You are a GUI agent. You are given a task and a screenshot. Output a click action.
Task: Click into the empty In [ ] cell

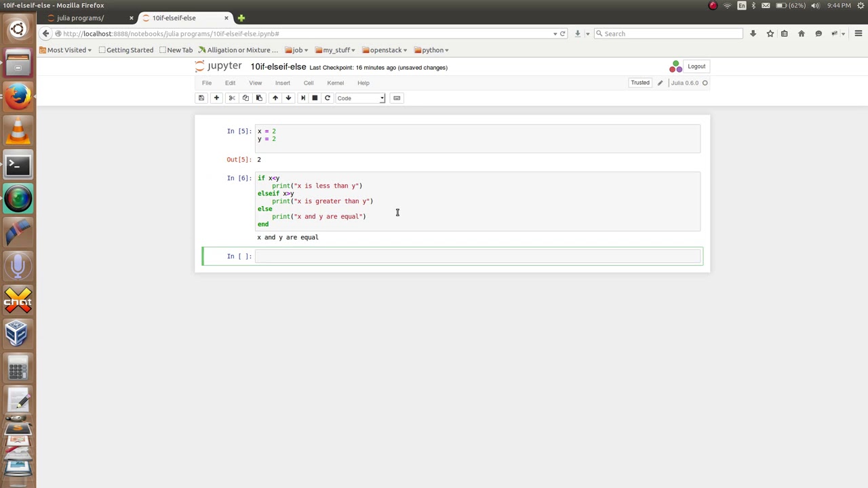tap(477, 256)
